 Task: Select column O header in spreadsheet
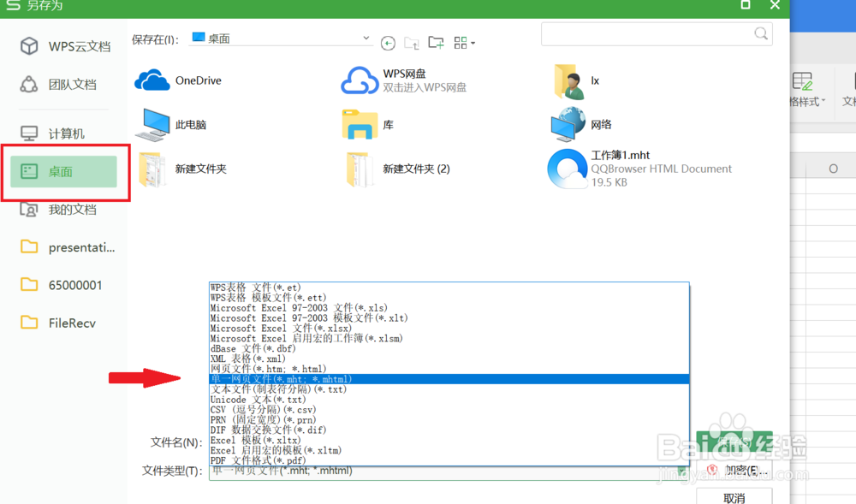[833, 169]
